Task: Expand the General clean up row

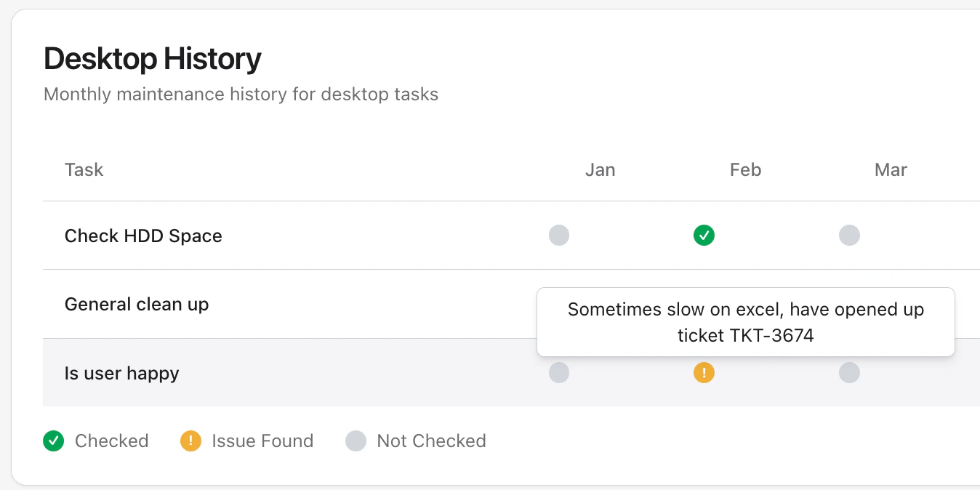Action: coord(137,304)
